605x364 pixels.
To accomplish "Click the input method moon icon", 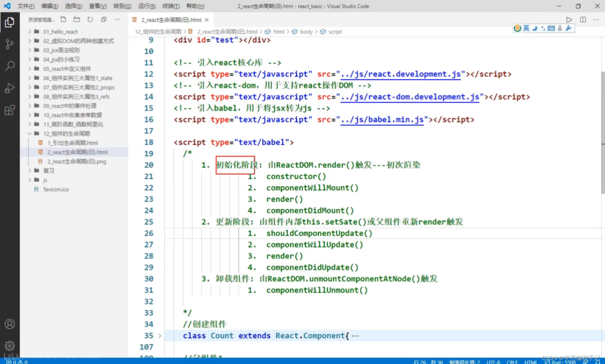I will tap(535, 28).
